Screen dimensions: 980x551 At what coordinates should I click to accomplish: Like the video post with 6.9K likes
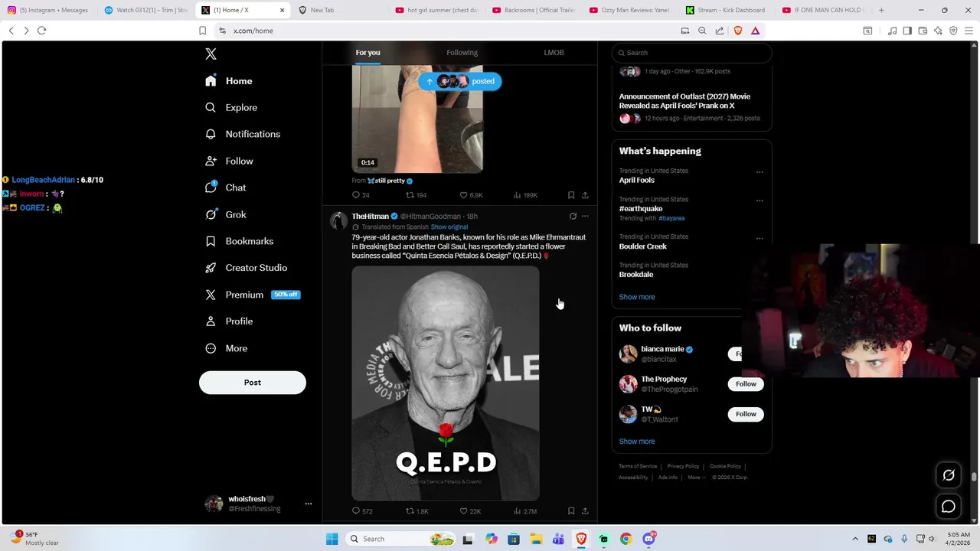[471, 195]
